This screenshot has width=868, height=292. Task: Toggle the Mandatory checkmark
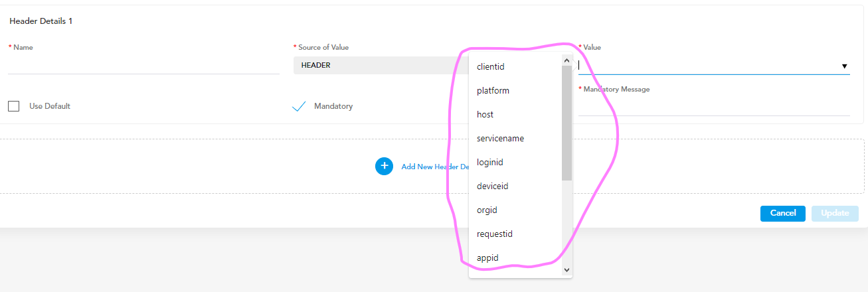point(299,106)
